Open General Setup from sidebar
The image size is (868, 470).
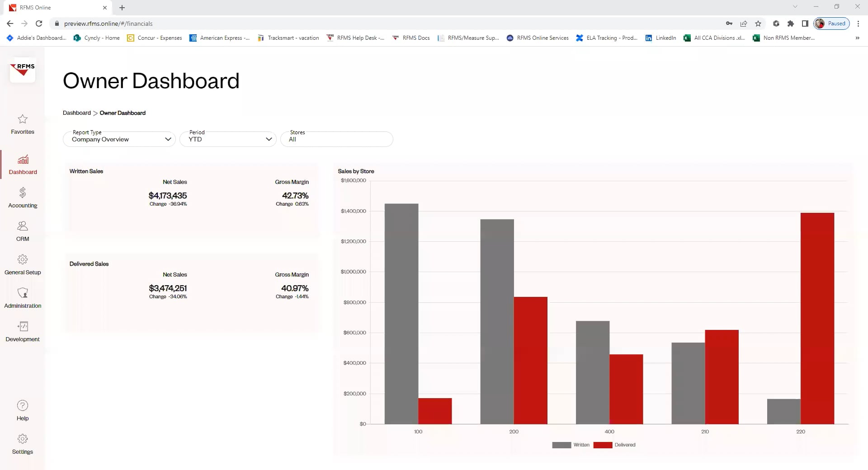coord(23,264)
